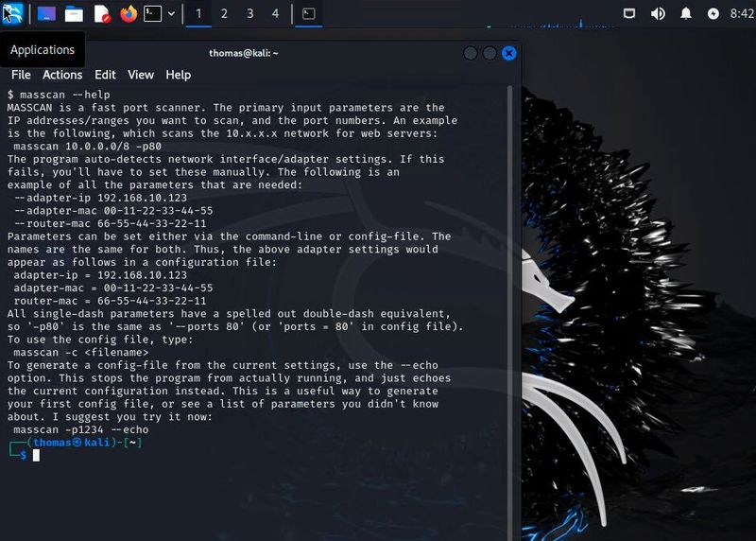The image size is (756, 541).
Task: Switch to workspace 2
Action: [224, 13]
